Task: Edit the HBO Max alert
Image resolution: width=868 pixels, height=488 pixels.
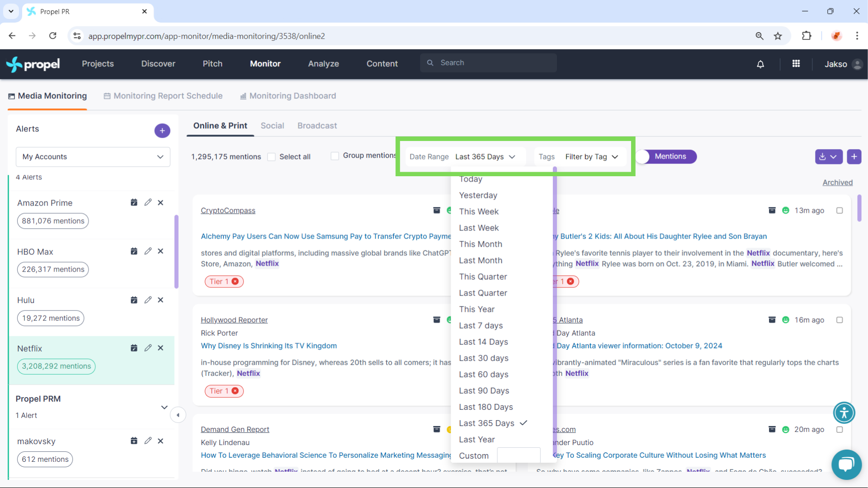Action: point(148,251)
